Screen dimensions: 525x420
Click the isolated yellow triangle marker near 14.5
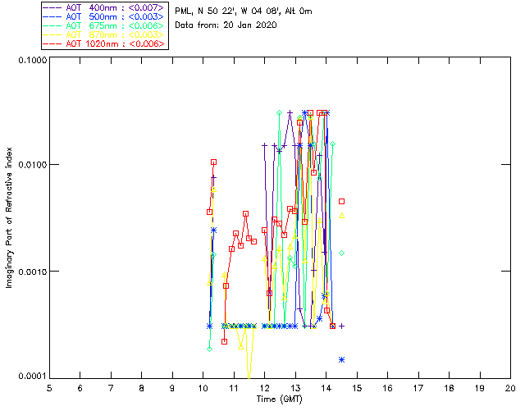tap(341, 216)
